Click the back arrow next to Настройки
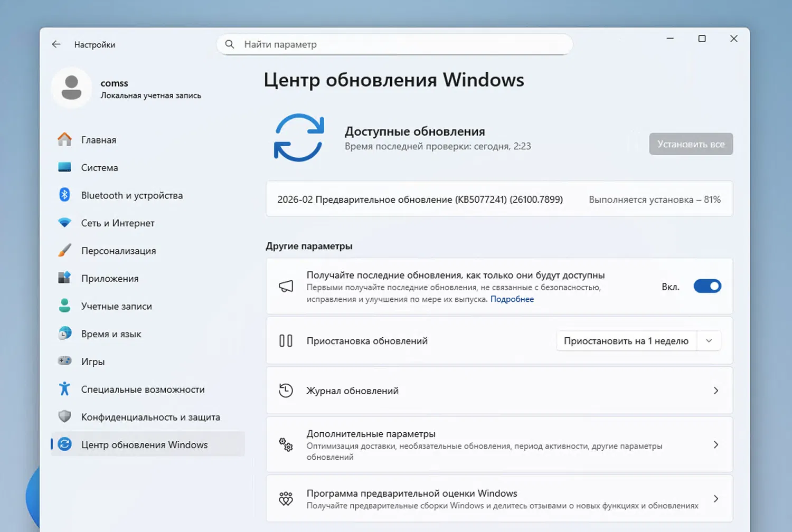The width and height of the screenshot is (792, 532). [56, 44]
